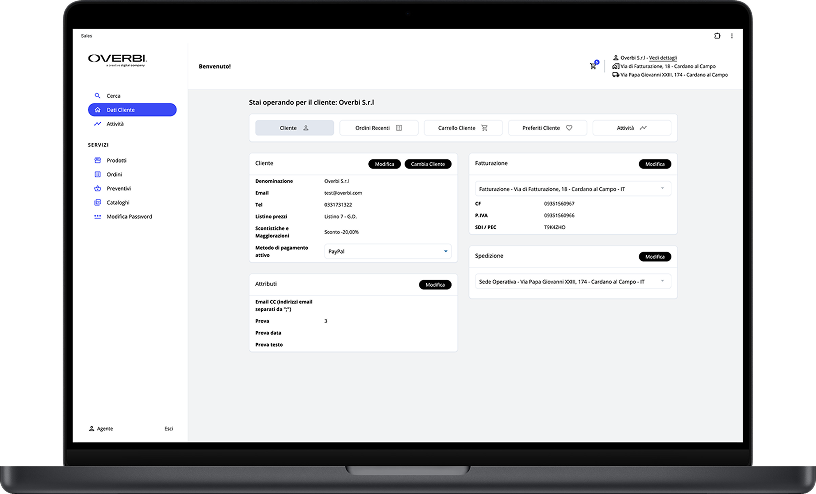816x494 pixels.
Task: Open the Vedi dettagli link
Action: pyautogui.click(x=663, y=58)
